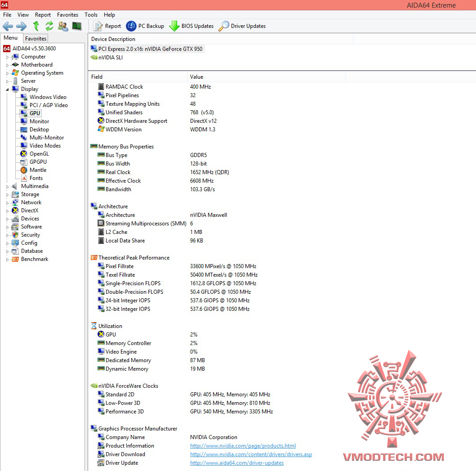This screenshot has height=471, width=476.
Task: Select the Unified Shaders row
Action: click(x=156, y=112)
